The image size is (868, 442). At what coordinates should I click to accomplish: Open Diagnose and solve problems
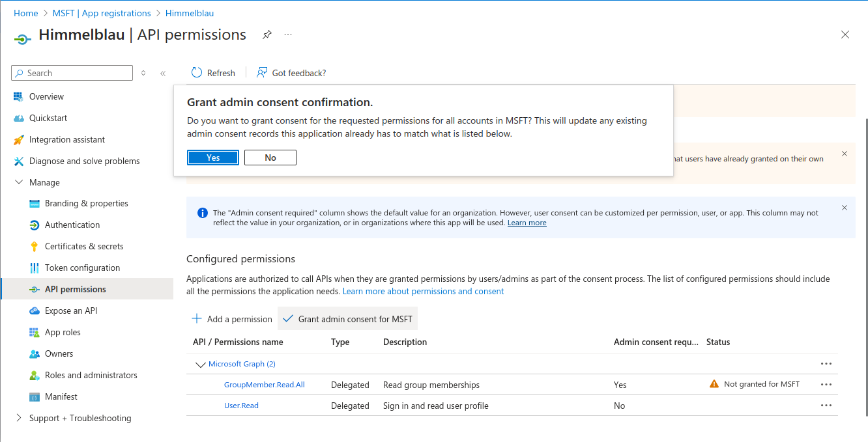[85, 161]
